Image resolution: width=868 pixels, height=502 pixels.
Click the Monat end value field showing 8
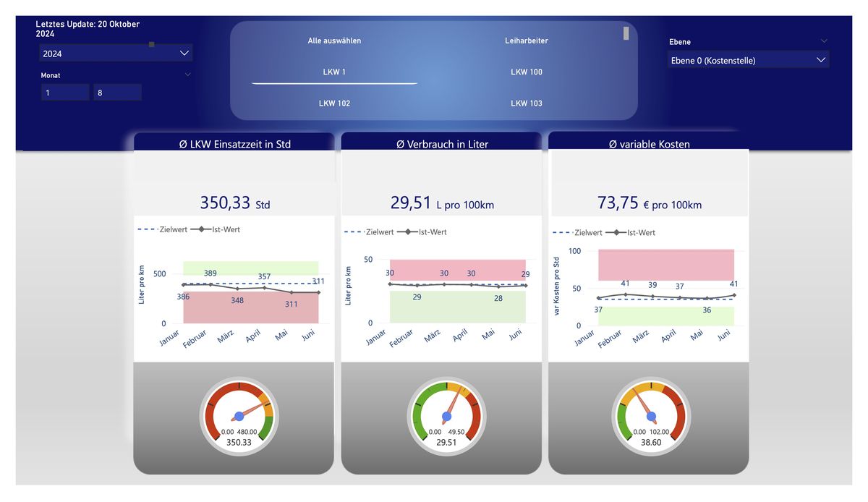coord(117,93)
